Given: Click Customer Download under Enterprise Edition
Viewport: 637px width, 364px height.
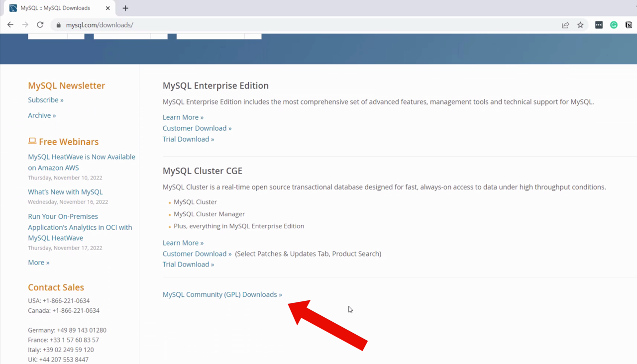Looking at the screenshot, I should click(197, 128).
